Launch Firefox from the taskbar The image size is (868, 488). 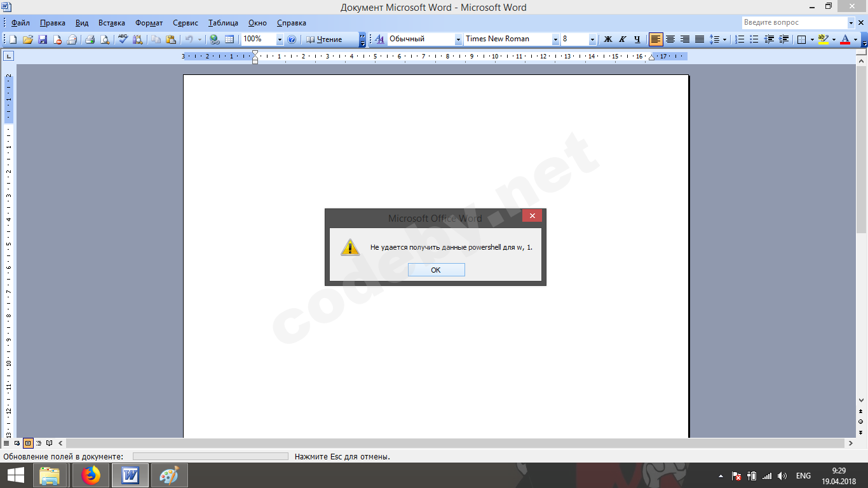pos(91,475)
